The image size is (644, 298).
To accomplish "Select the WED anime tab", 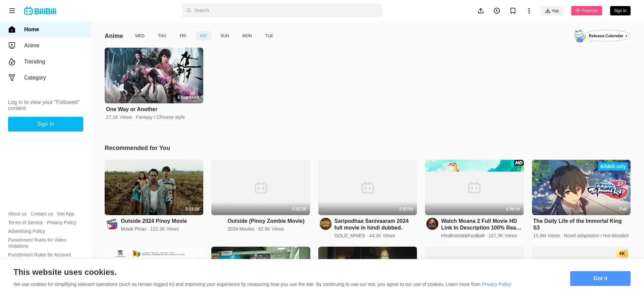I will pyautogui.click(x=140, y=36).
